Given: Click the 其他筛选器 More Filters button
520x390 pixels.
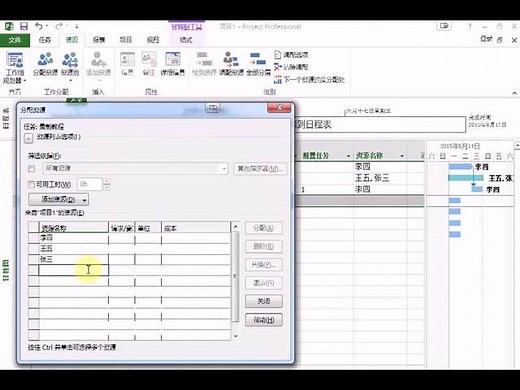Looking at the screenshot, I should tap(260, 168).
